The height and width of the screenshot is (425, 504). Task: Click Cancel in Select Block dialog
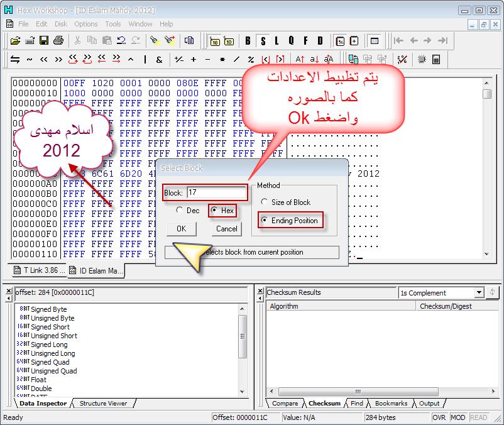pos(227,229)
